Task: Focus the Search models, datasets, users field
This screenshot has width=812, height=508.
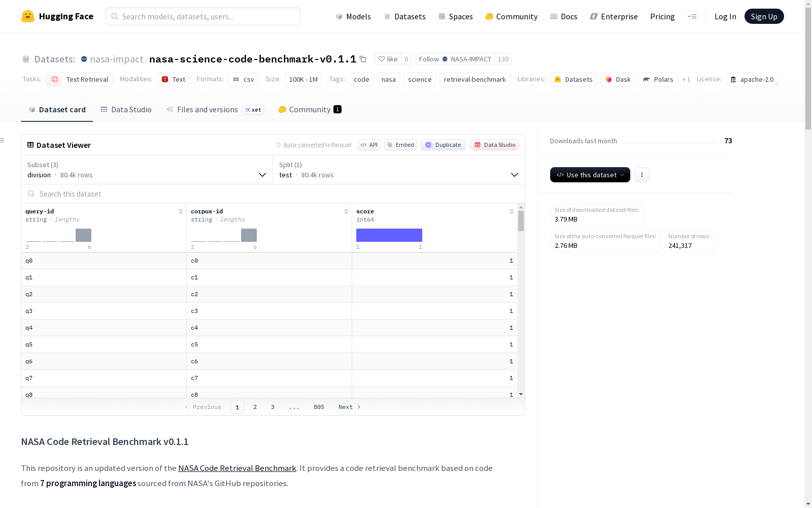Action: pos(203,16)
